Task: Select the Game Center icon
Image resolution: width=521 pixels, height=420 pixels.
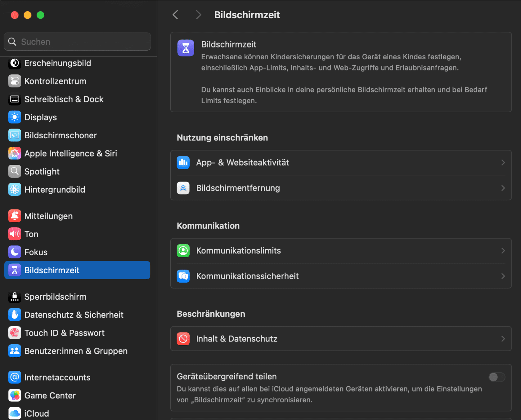Action: pos(15,395)
